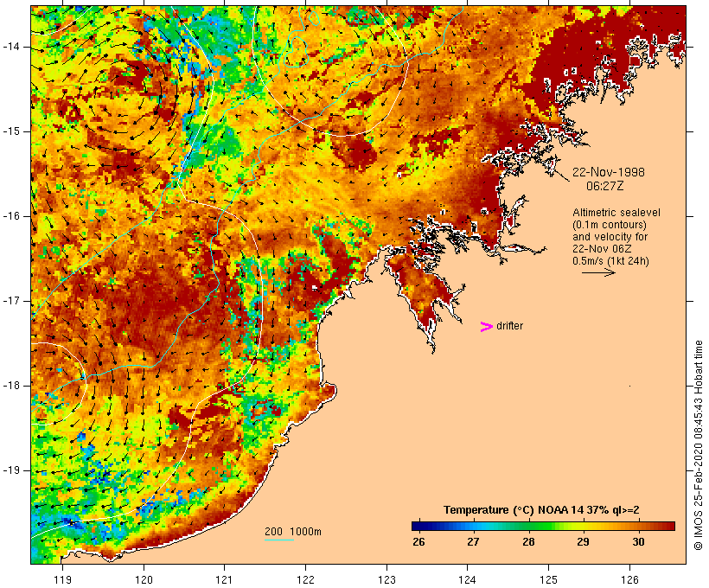Click the latitude axis label "-19"
The height and width of the screenshot is (588, 709).
(11, 470)
